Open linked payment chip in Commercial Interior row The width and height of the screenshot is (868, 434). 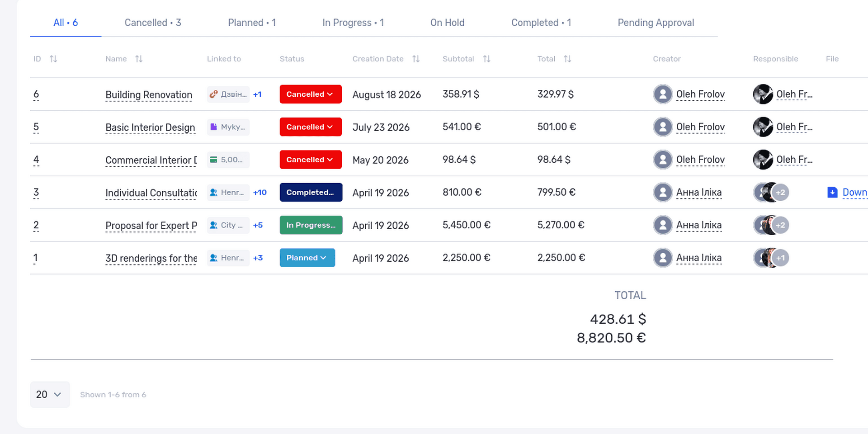(x=228, y=160)
